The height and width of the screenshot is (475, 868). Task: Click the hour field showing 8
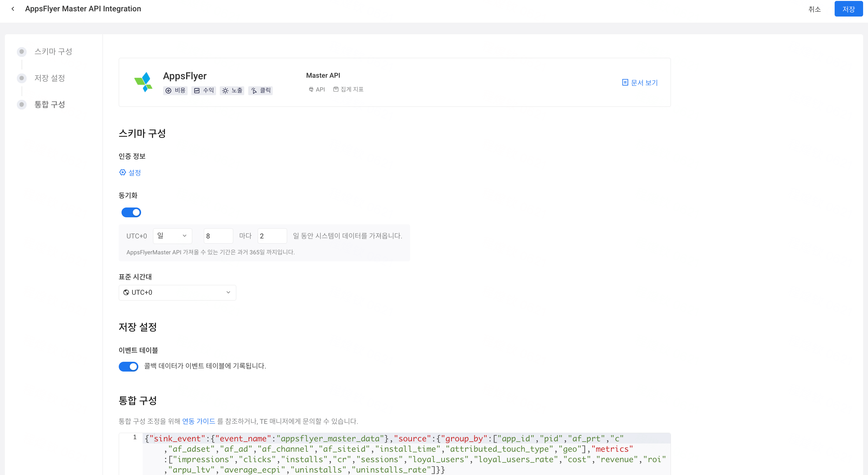[x=218, y=236]
